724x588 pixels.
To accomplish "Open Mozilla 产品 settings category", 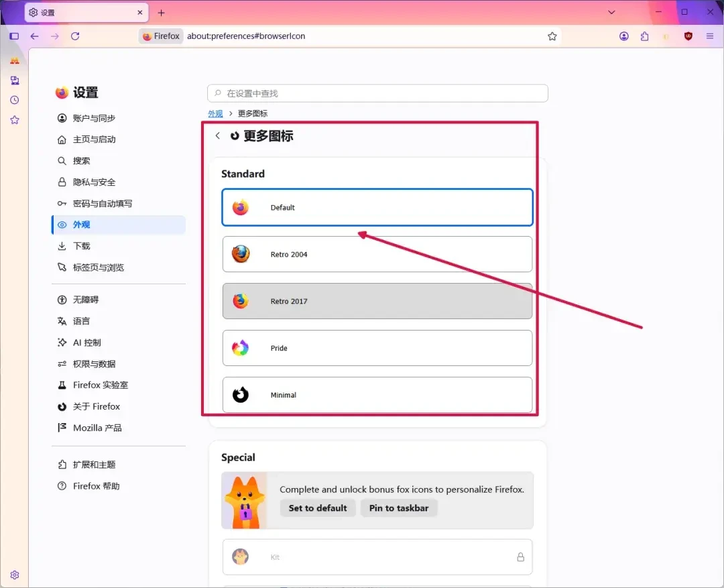I will click(x=119, y=428).
